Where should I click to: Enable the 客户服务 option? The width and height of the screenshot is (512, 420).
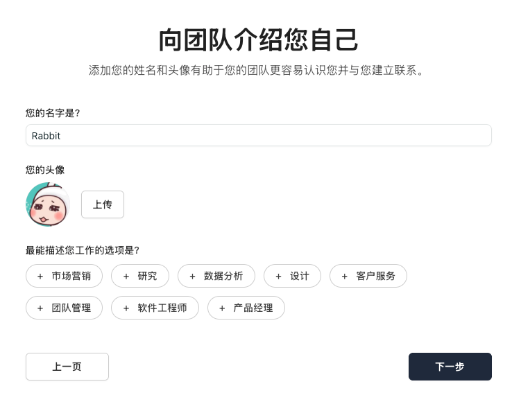tap(375, 276)
